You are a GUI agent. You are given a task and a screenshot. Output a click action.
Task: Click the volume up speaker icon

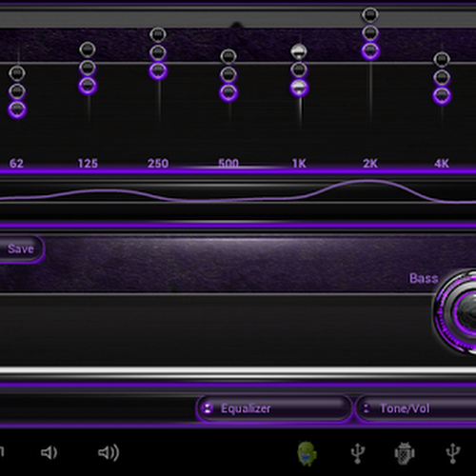click(109, 453)
